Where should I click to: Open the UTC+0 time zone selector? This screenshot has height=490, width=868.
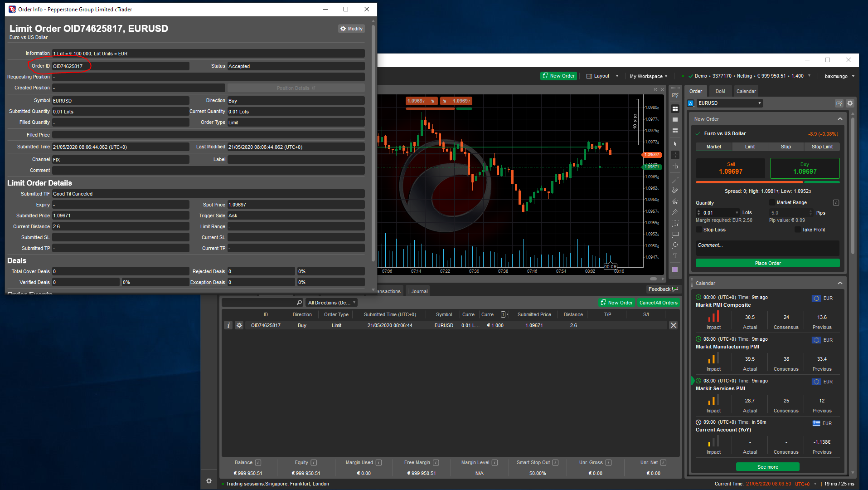point(806,484)
